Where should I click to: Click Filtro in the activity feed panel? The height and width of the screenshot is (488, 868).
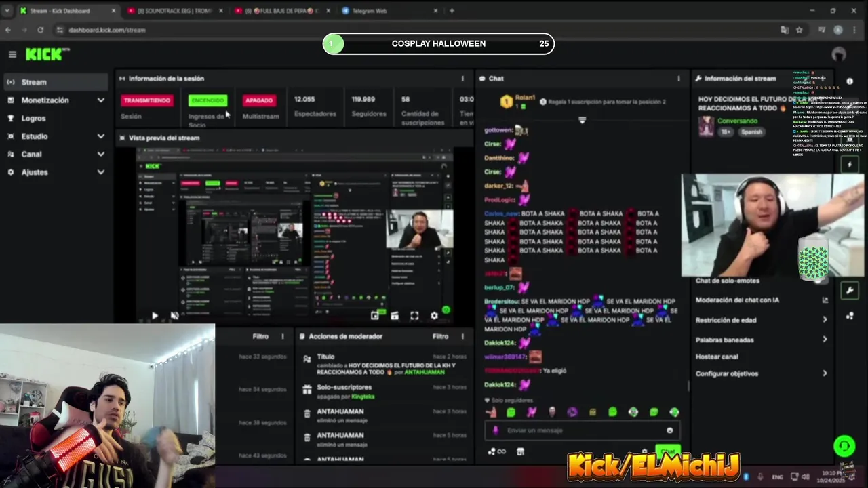[x=260, y=336]
